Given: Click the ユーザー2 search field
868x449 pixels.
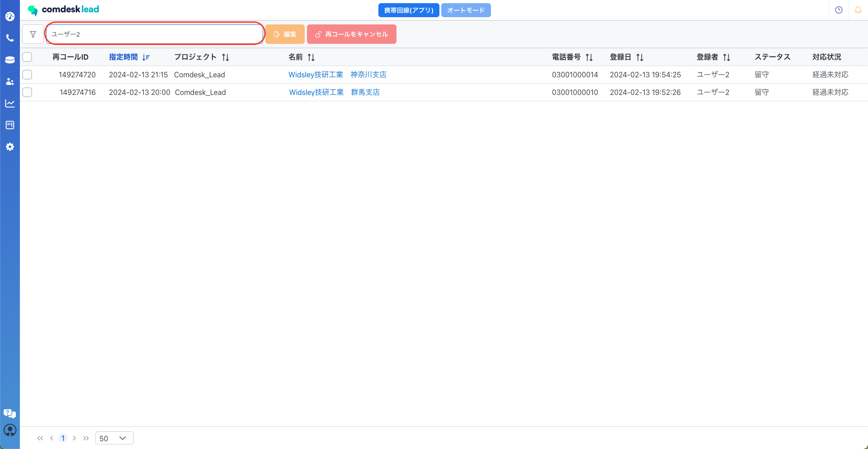Looking at the screenshot, I should (155, 34).
